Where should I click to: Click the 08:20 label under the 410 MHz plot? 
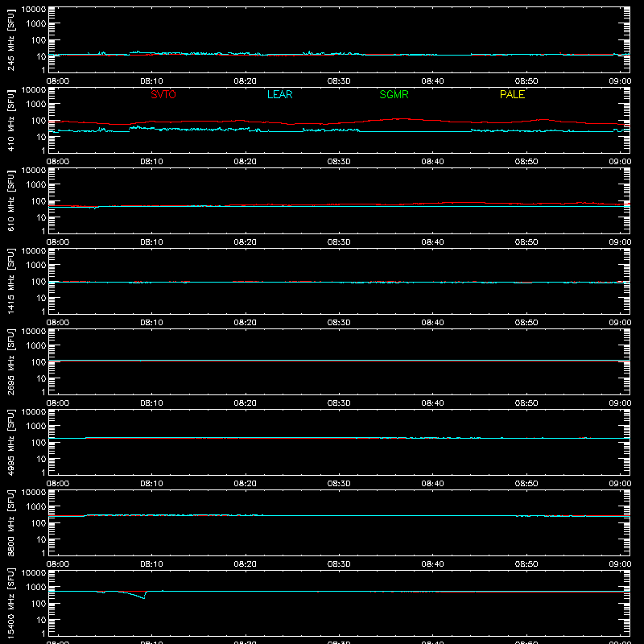246,162
